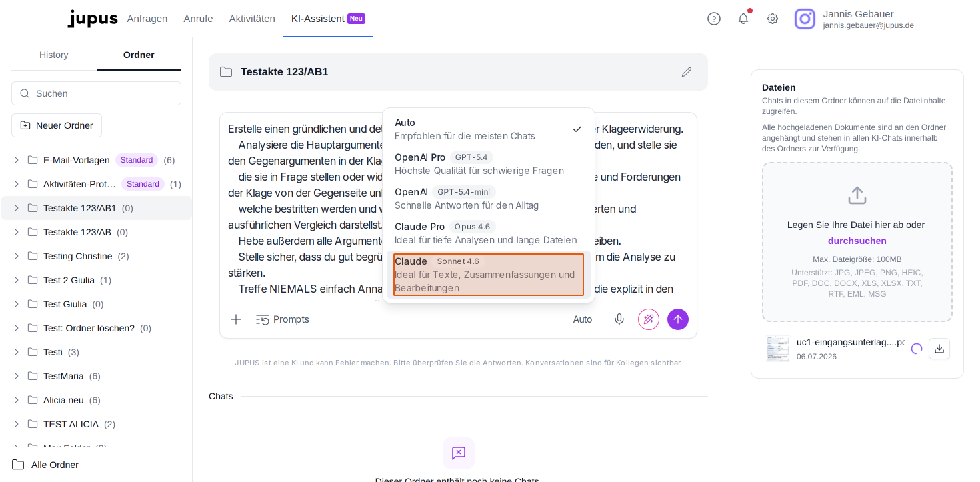Click the file date 06.07.2026
The width and height of the screenshot is (980, 482).
pyautogui.click(x=817, y=357)
